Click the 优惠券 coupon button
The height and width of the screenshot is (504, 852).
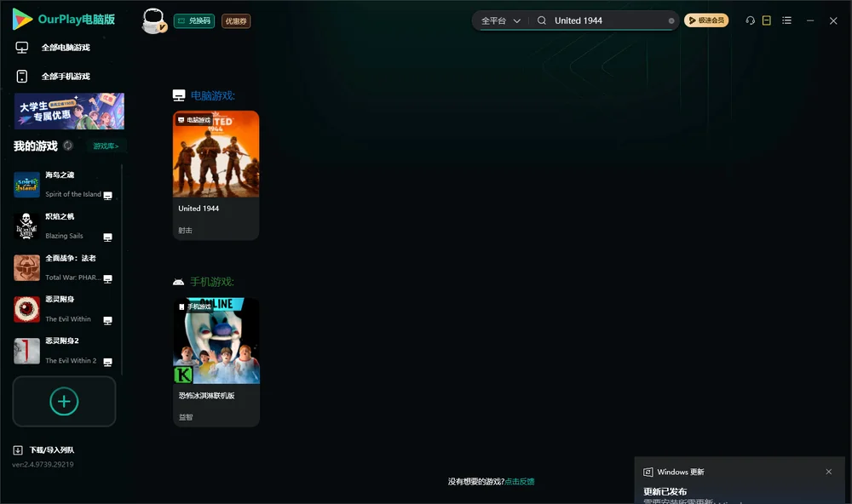236,21
